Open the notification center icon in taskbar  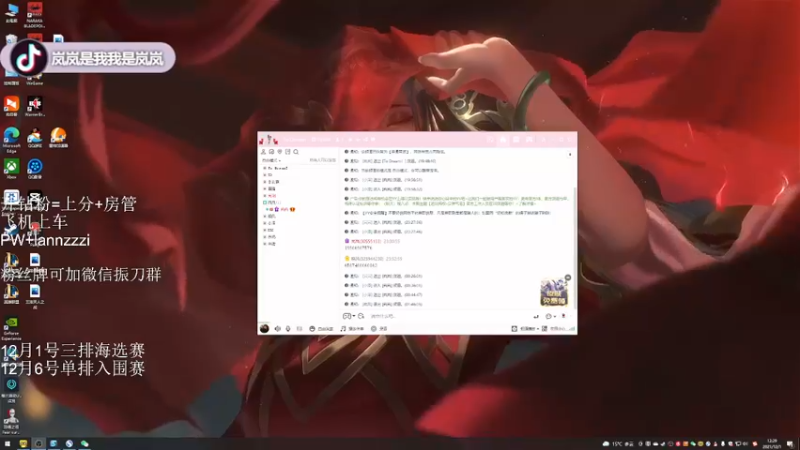790,444
